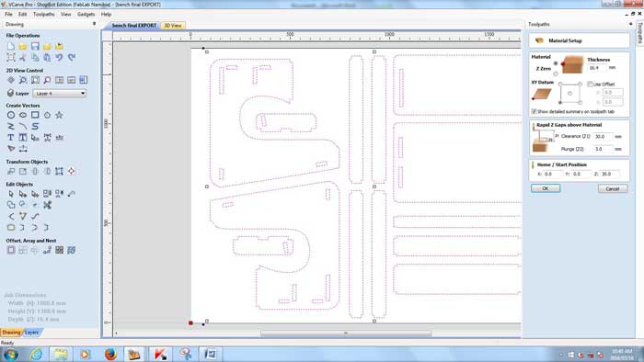Select the Draw Polyline tool
The height and width of the screenshot is (362, 644).
point(11,126)
